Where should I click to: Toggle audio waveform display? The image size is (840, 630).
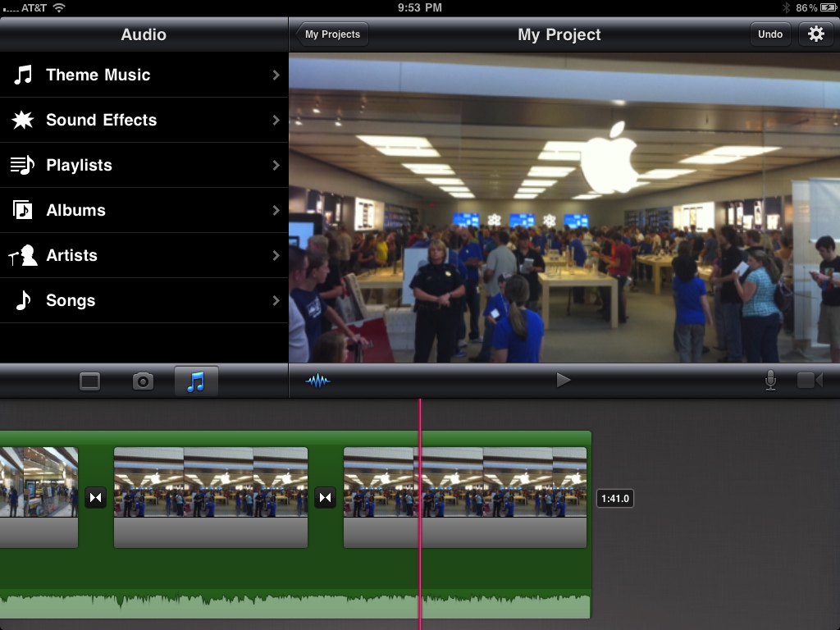(x=317, y=381)
